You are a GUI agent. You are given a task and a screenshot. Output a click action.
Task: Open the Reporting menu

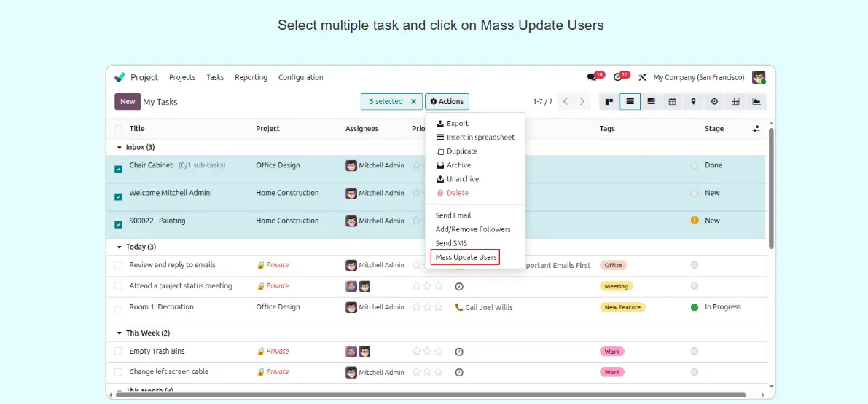click(251, 77)
